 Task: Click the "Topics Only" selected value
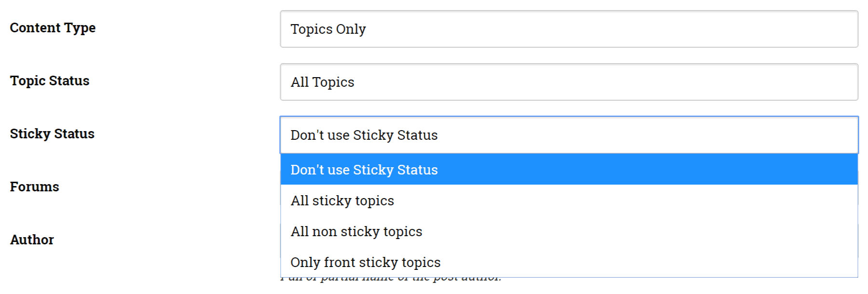328,29
